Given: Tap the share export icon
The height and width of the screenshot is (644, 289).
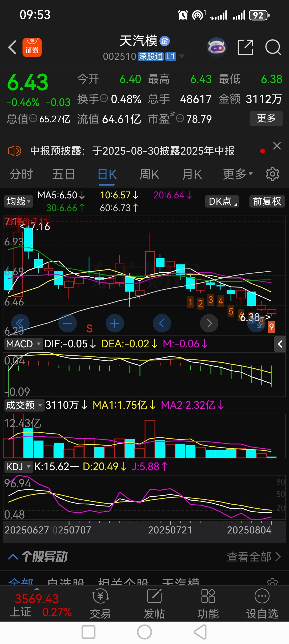Looking at the screenshot, I should click(245, 47).
